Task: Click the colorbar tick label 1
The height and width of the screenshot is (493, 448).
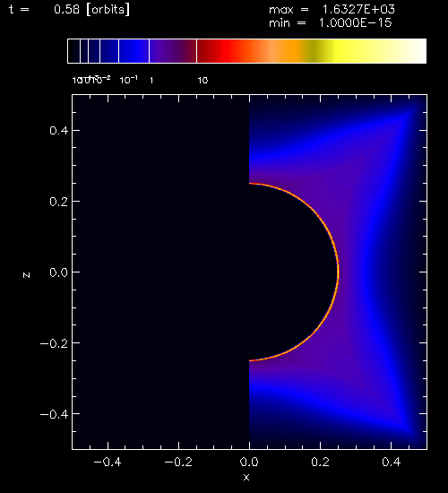Action: click(x=151, y=81)
